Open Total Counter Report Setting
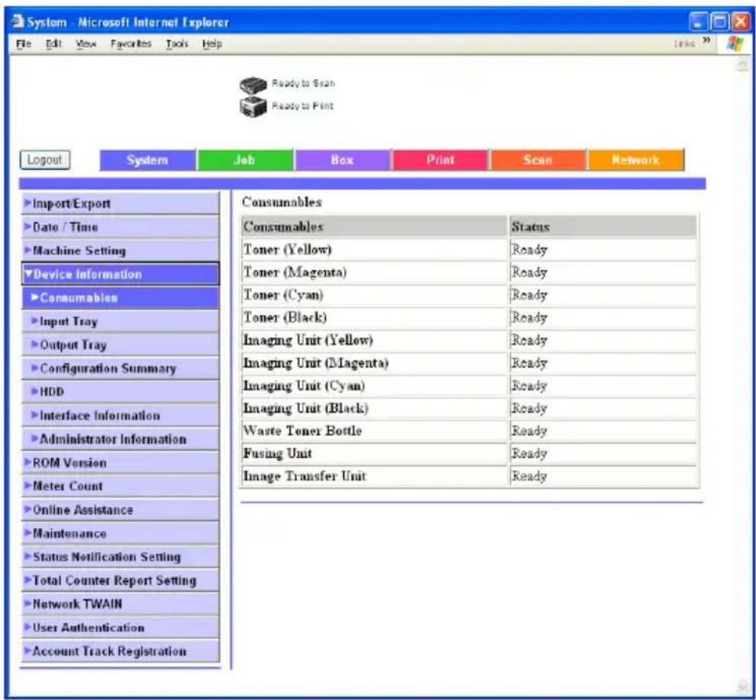756x700 pixels. (x=120, y=581)
